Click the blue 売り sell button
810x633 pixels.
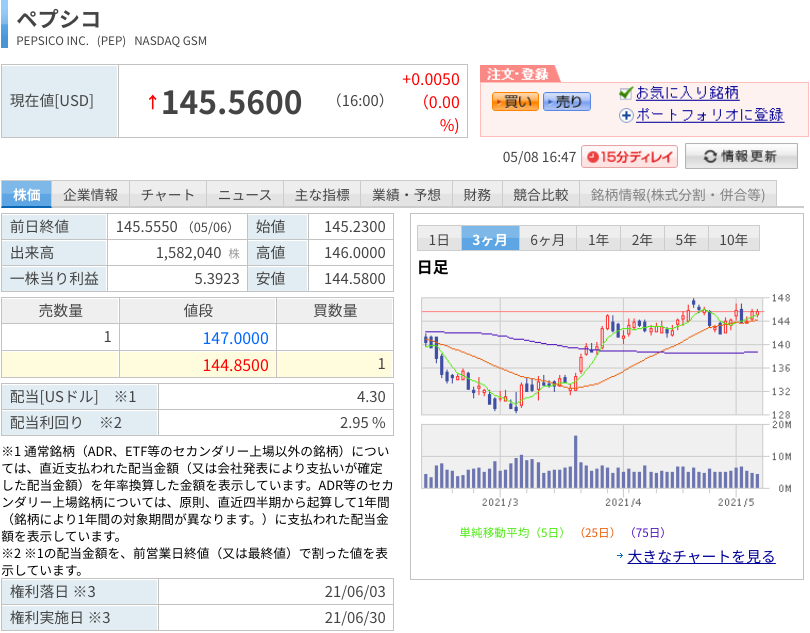pos(567,102)
